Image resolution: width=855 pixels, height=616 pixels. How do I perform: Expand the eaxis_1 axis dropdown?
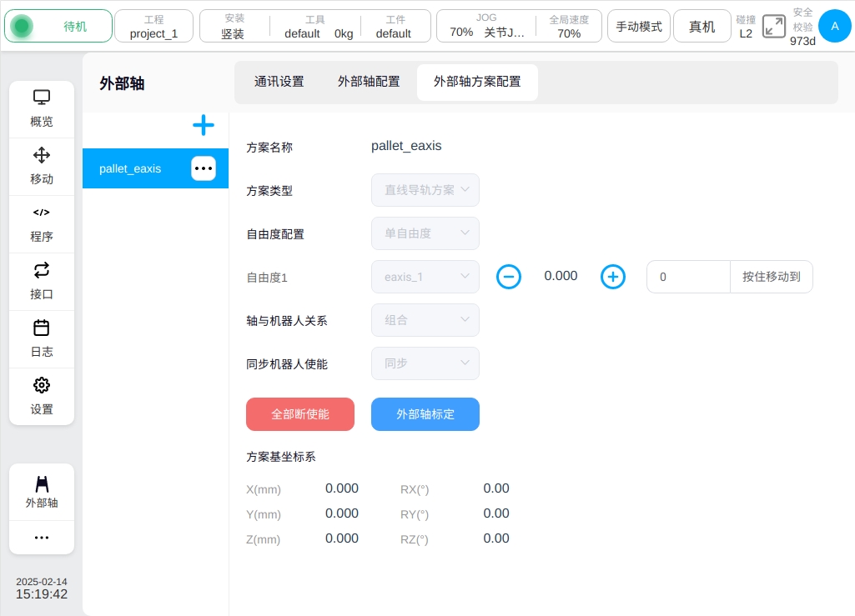[x=425, y=277]
